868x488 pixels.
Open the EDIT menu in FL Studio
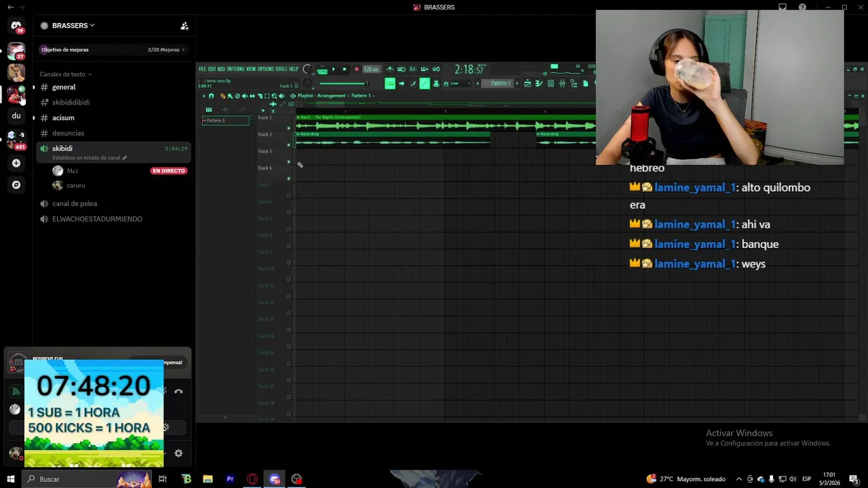(x=212, y=69)
